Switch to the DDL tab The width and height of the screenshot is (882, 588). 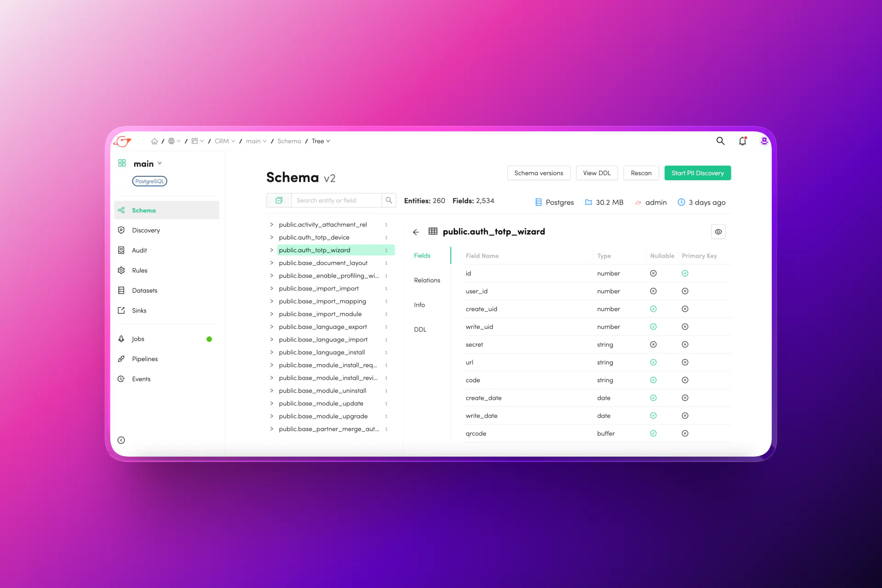[420, 329]
